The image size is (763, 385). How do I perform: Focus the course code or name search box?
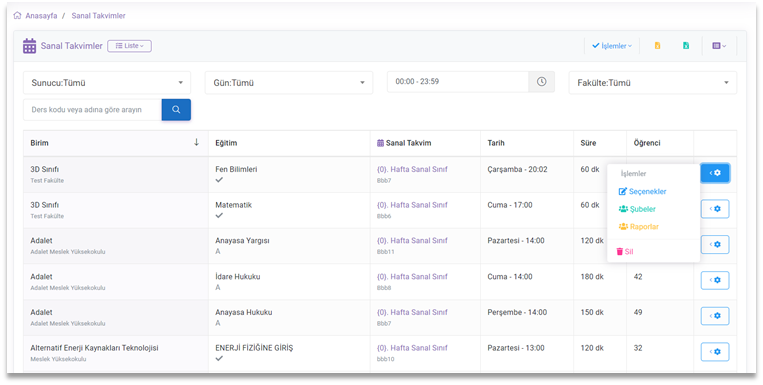click(x=92, y=110)
